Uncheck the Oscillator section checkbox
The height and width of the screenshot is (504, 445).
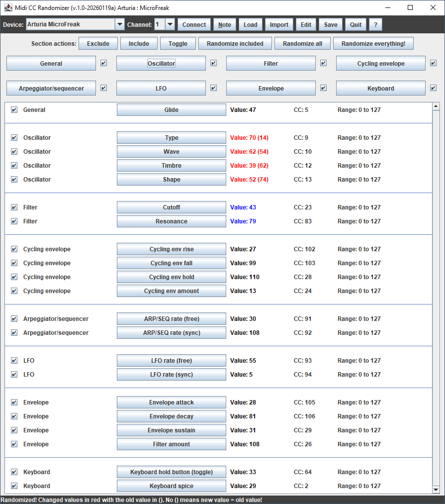213,63
